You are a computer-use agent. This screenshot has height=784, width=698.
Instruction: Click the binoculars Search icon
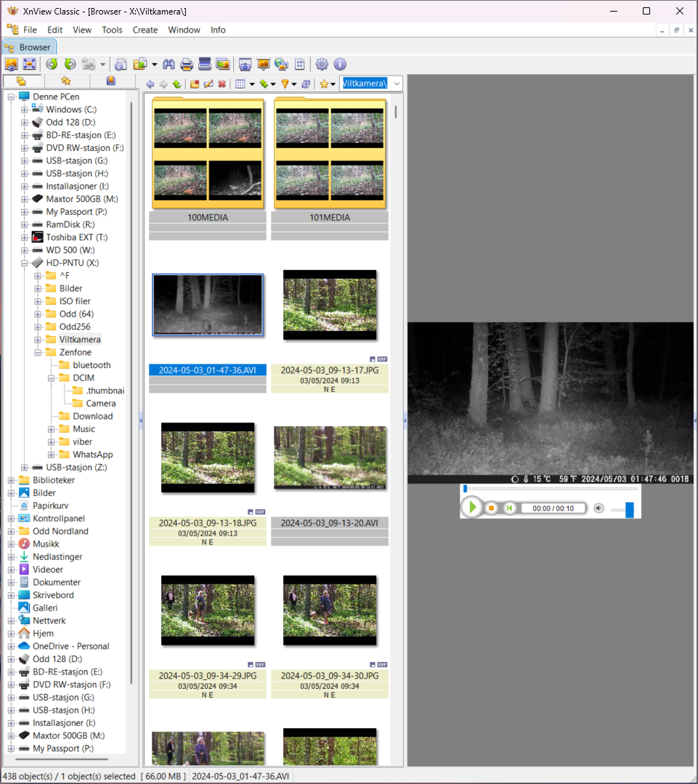click(x=169, y=64)
